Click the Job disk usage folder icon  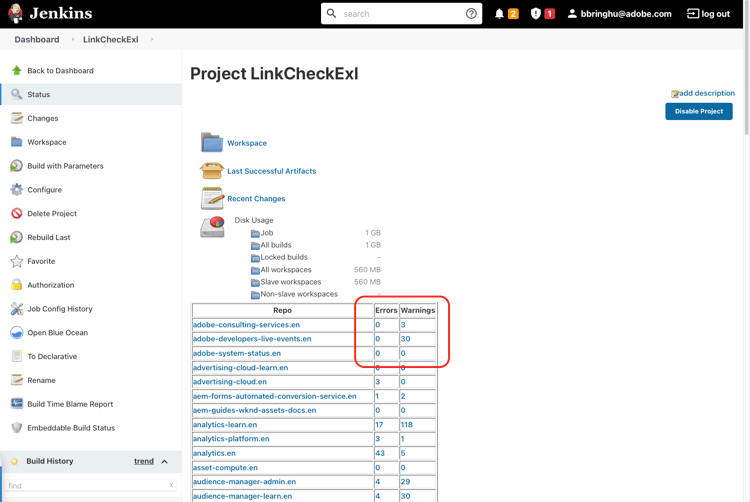pyautogui.click(x=255, y=233)
